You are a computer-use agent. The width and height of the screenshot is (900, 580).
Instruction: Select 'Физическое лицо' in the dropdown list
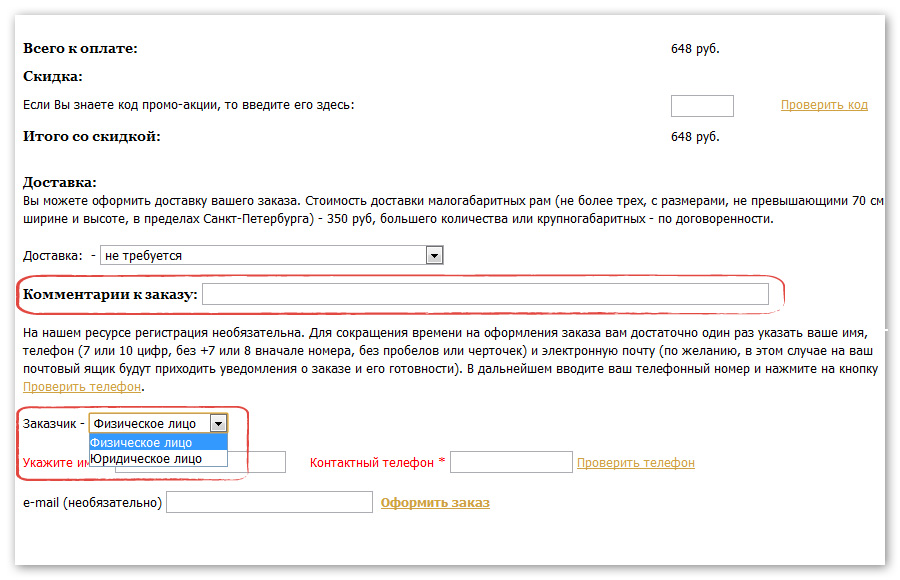tap(158, 442)
